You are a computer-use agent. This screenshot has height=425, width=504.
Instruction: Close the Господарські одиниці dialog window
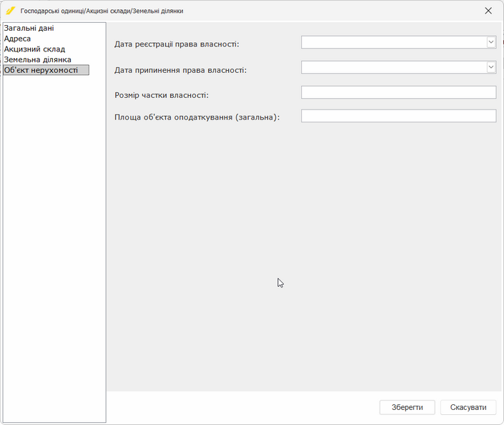(488, 11)
